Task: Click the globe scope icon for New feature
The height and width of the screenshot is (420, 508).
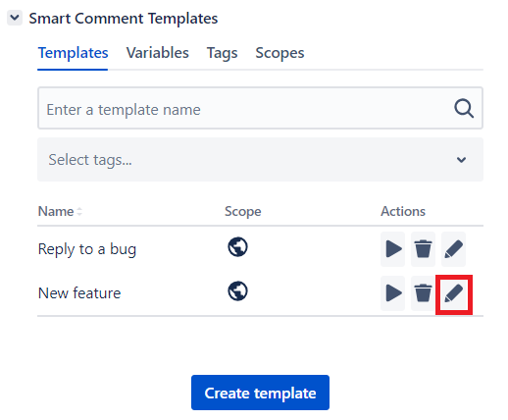Action: coord(237,291)
